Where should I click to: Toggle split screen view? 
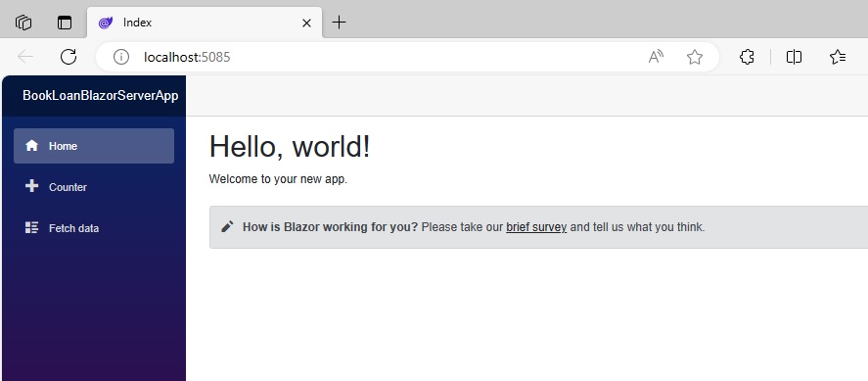(x=794, y=57)
